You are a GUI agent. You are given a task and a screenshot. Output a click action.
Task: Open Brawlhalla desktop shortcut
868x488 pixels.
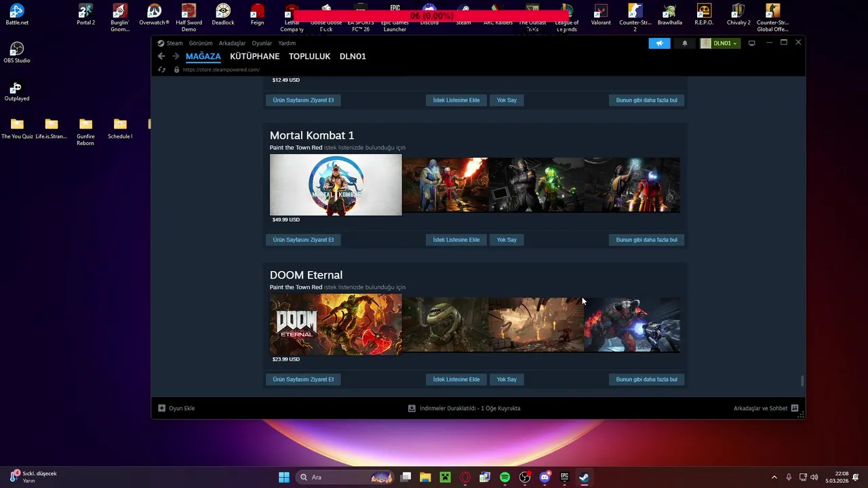coord(669,15)
